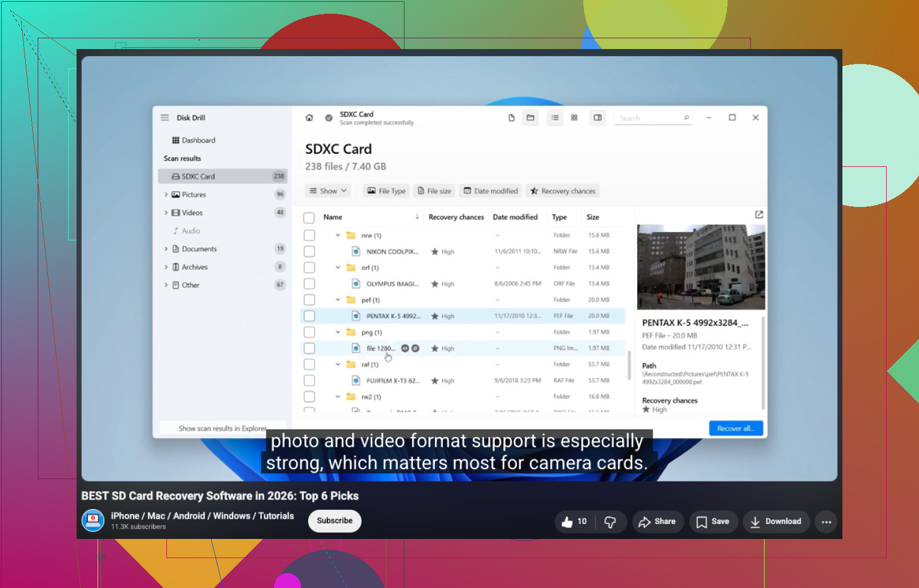Switch to list view icon
The height and width of the screenshot is (588, 919).
[x=555, y=118]
